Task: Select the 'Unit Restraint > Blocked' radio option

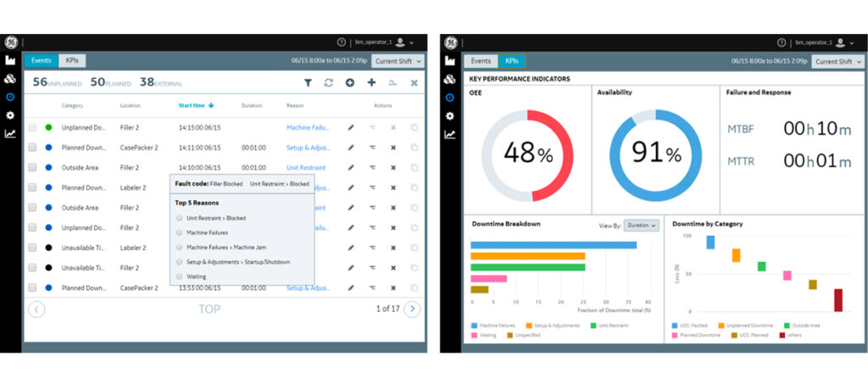Action: (179, 218)
